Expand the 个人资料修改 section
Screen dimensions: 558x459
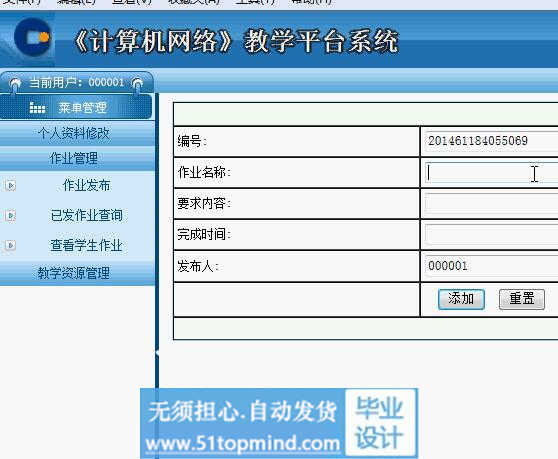click(x=74, y=133)
